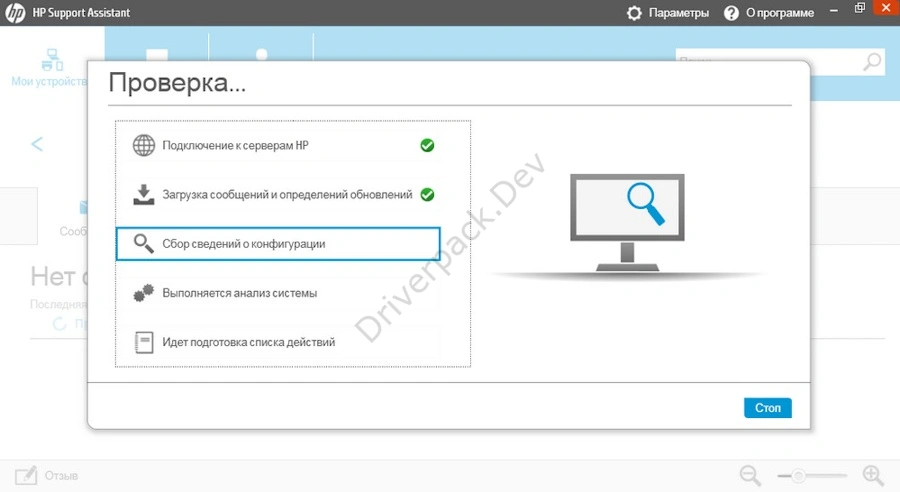
Task: Click the gears icon for system analysis
Action: 143,293
